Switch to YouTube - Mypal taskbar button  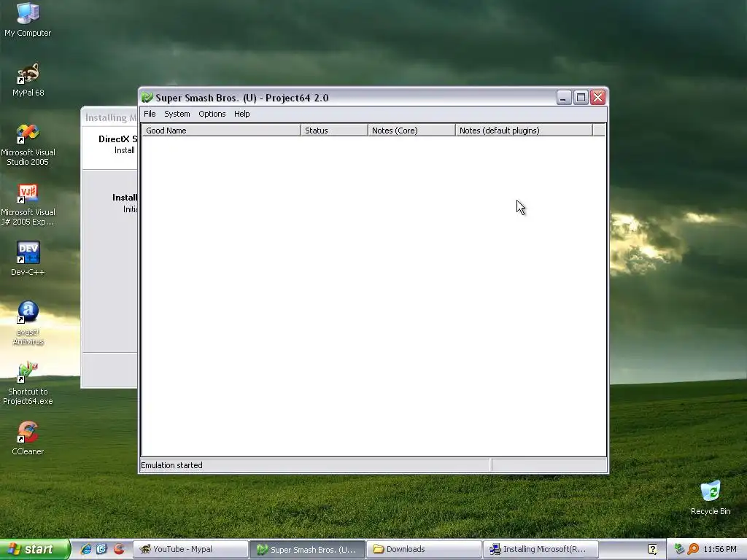(x=190, y=549)
